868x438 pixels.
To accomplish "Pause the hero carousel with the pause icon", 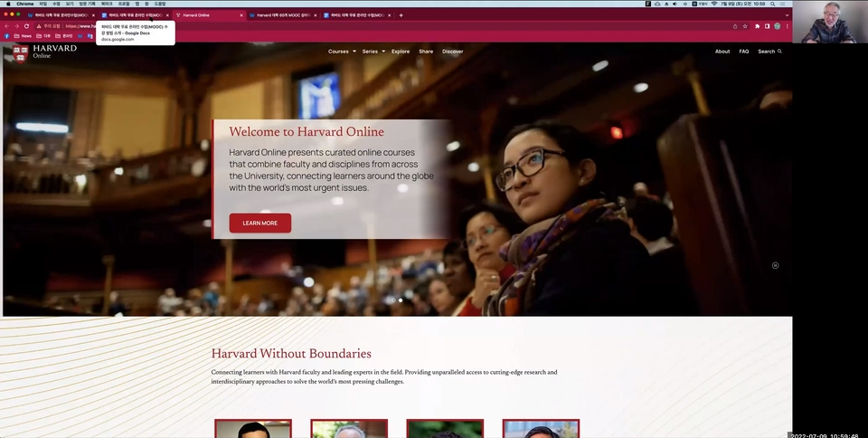I will (x=775, y=265).
